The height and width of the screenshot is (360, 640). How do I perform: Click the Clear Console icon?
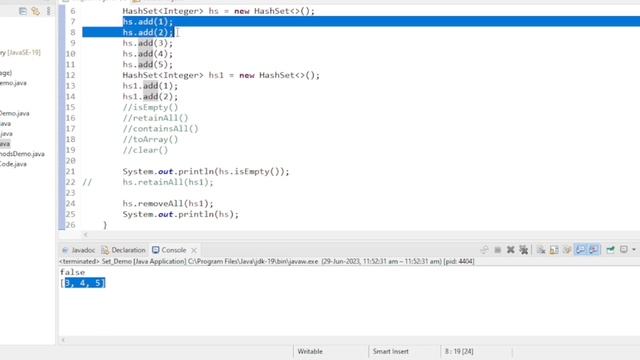[541, 250]
